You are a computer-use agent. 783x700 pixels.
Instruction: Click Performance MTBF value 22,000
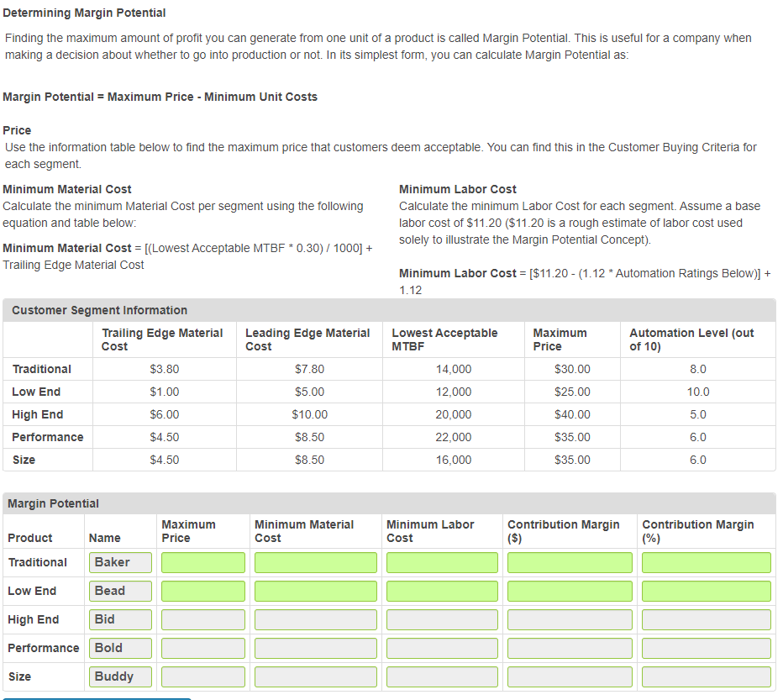point(454,437)
